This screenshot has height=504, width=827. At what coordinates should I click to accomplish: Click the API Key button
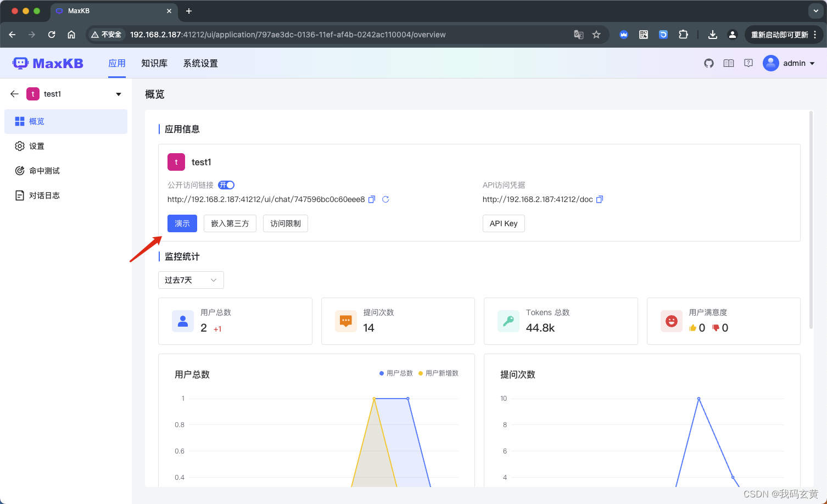click(x=504, y=223)
